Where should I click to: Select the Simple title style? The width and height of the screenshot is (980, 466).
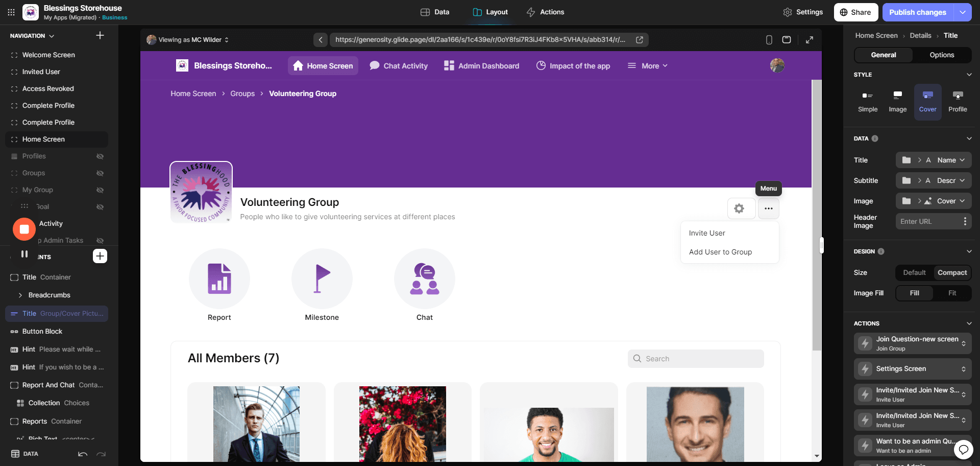click(x=868, y=102)
